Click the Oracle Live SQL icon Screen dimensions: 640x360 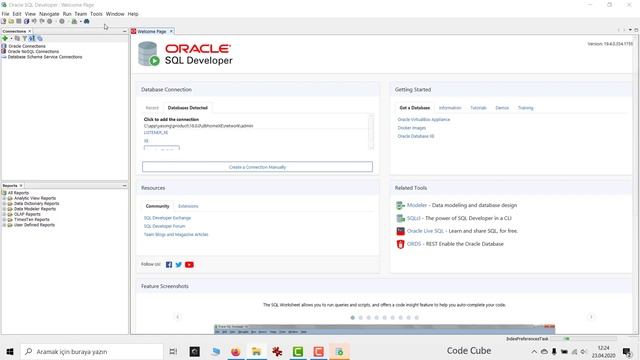point(400,231)
